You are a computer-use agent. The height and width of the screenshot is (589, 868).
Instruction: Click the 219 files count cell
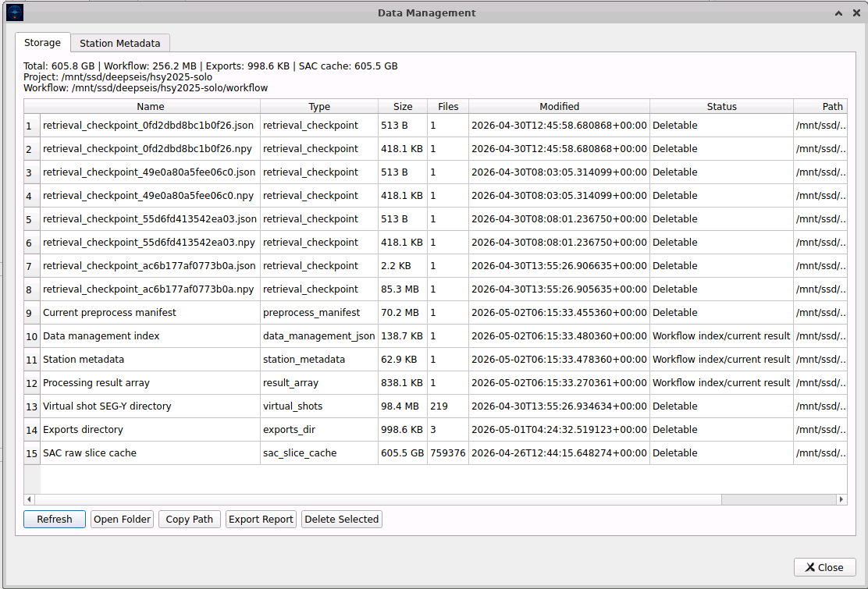pos(448,406)
